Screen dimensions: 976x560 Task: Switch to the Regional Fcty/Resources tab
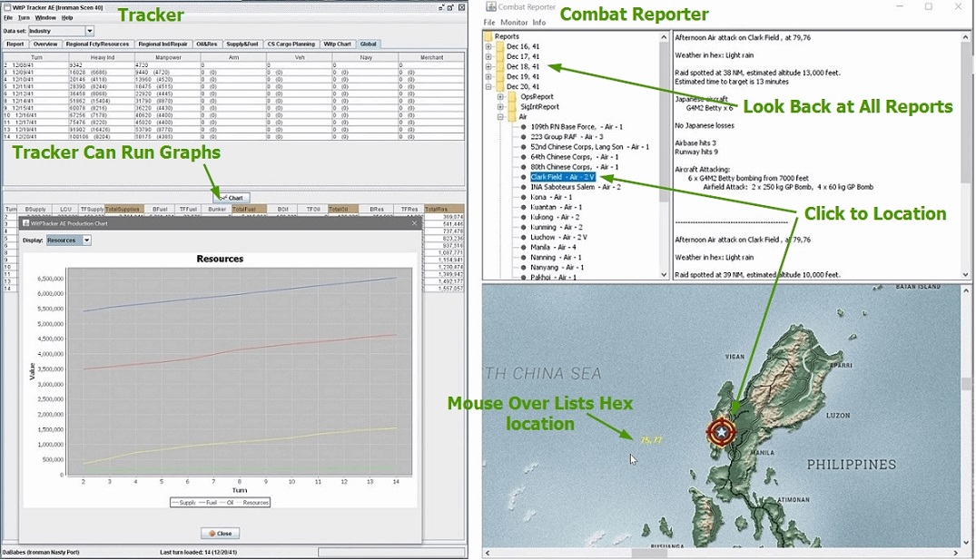coord(97,44)
